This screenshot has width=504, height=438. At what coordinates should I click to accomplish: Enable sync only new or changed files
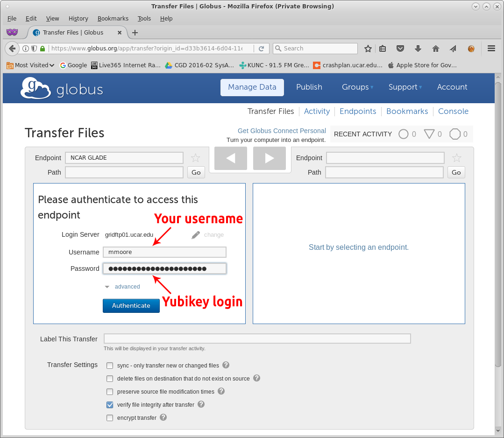point(110,366)
